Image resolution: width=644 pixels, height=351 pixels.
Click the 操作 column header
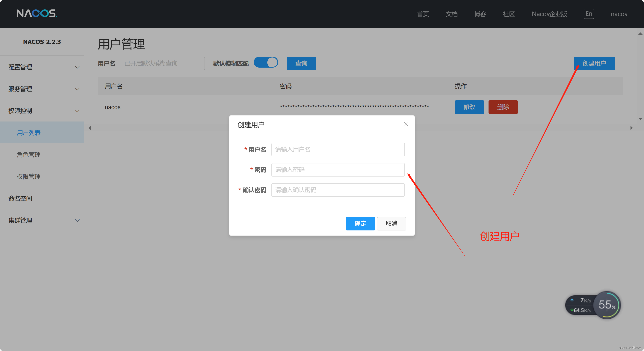pos(535,86)
